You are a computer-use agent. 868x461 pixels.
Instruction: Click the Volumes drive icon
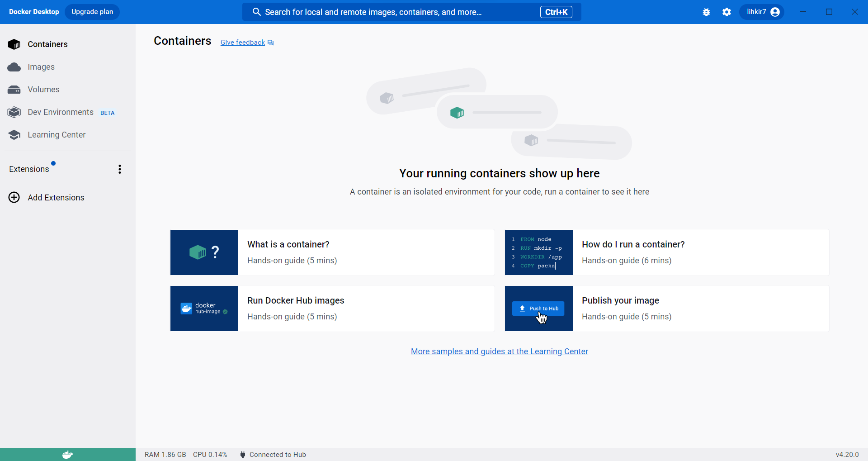coord(14,90)
